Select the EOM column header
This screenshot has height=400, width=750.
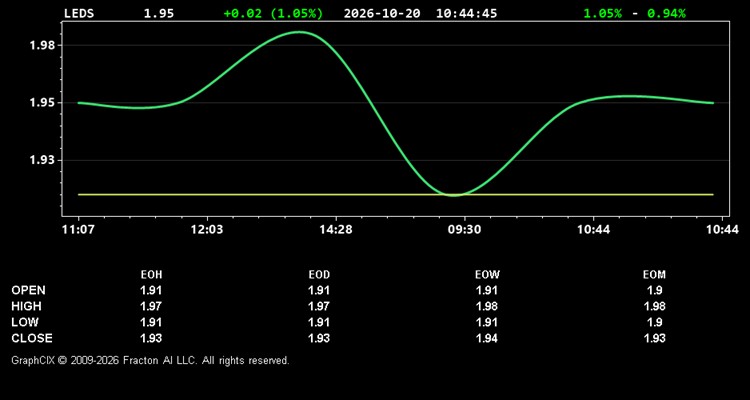[x=654, y=275]
